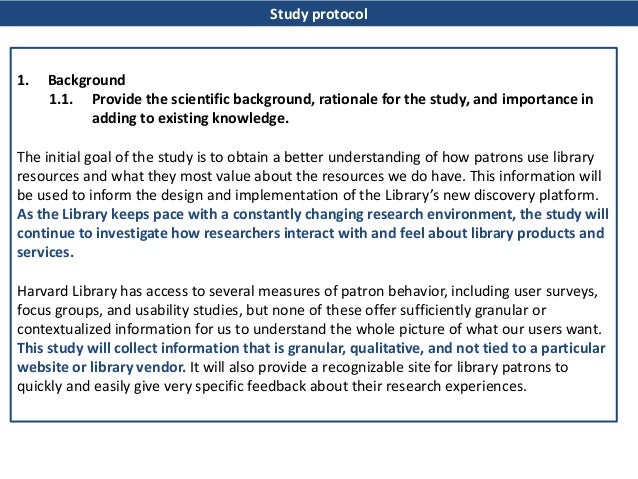Click the sentence starting 'The initial goal'
Image resolution: width=638 pixels, height=479 pixels.
(x=306, y=157)
